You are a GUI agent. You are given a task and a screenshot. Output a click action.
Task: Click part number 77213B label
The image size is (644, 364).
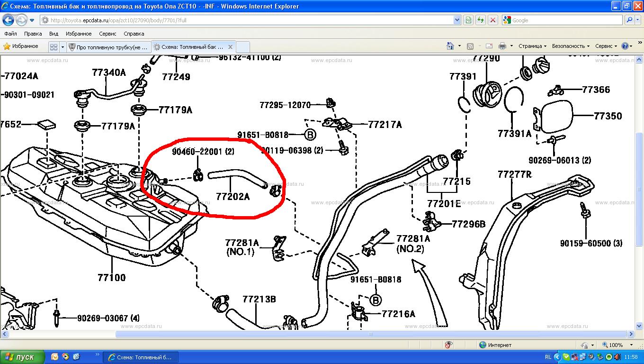point(259,299)
